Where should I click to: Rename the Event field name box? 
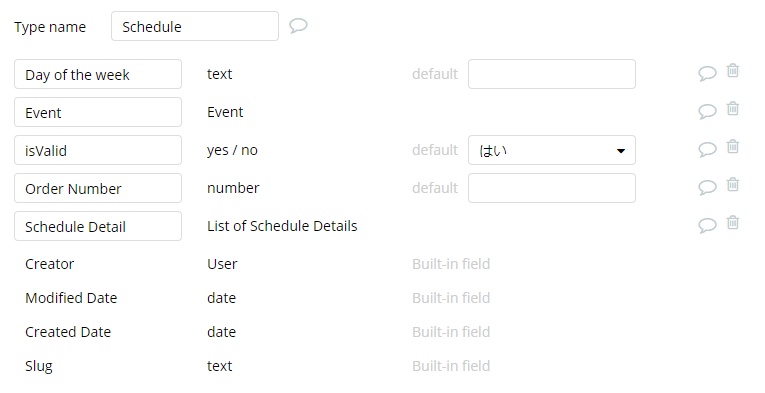click(98, 112)
